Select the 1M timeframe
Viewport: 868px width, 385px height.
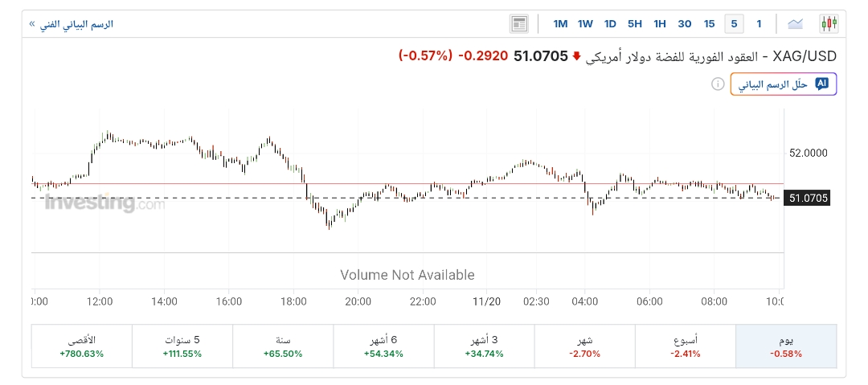pos(560,23)
